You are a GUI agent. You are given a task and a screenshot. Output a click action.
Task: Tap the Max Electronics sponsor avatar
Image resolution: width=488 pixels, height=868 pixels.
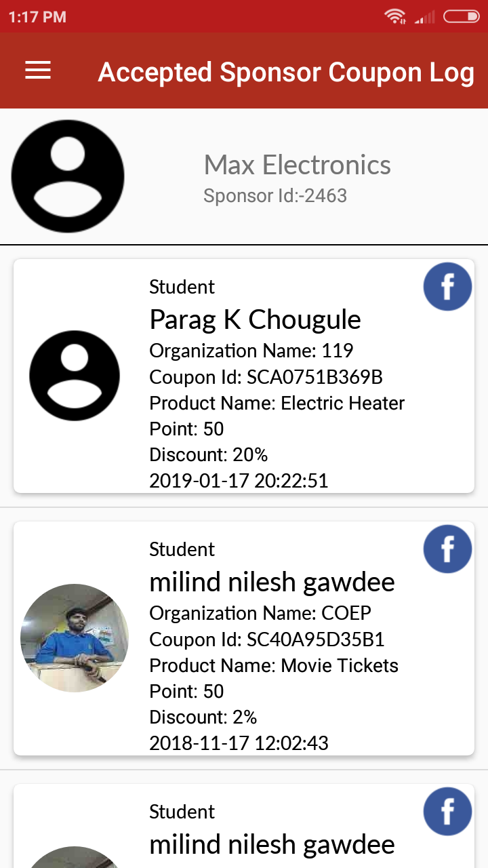click(x=68, y=176)
